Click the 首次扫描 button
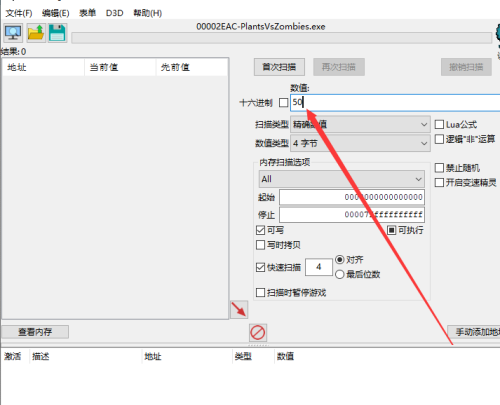500x405 pixels. point(279,67)
